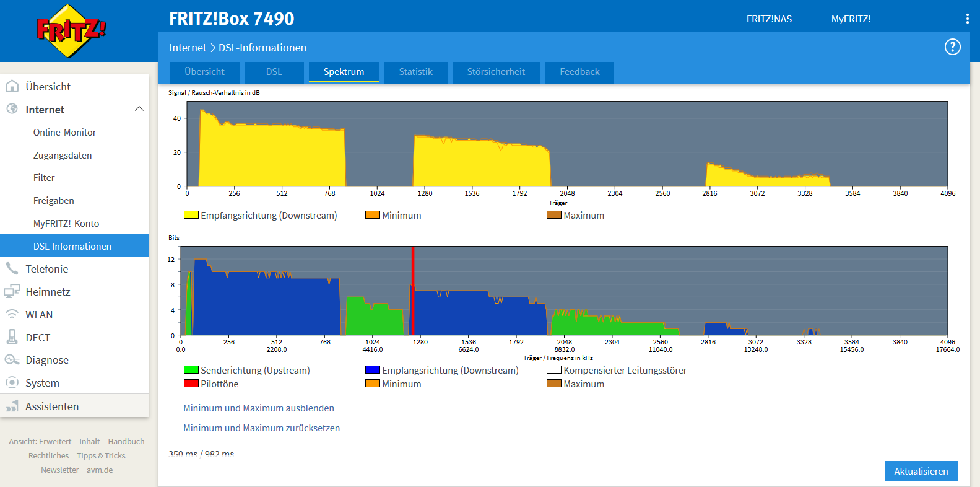The height and width of the screenshot is (487, 980).
Task: Open the Inhalt footer link
Action: [x=90, y=441]
